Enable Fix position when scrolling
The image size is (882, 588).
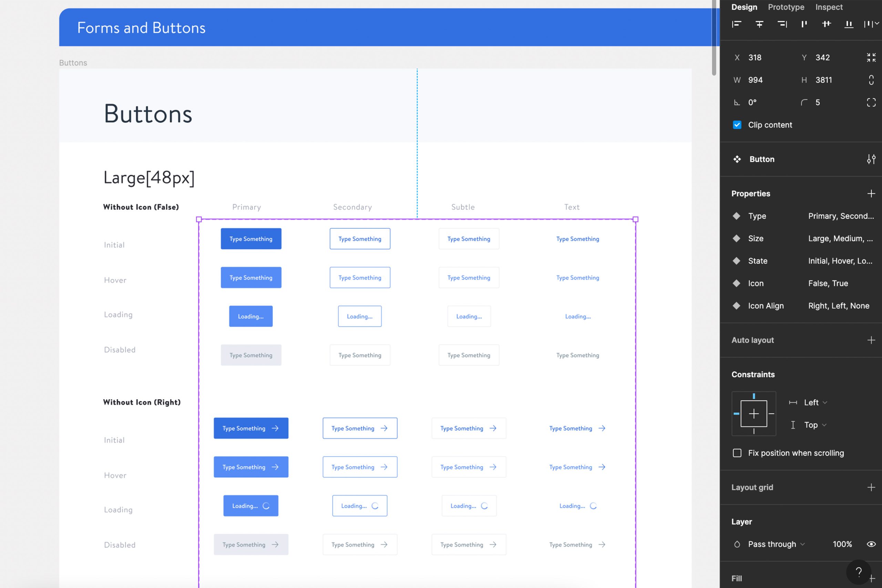737,453
